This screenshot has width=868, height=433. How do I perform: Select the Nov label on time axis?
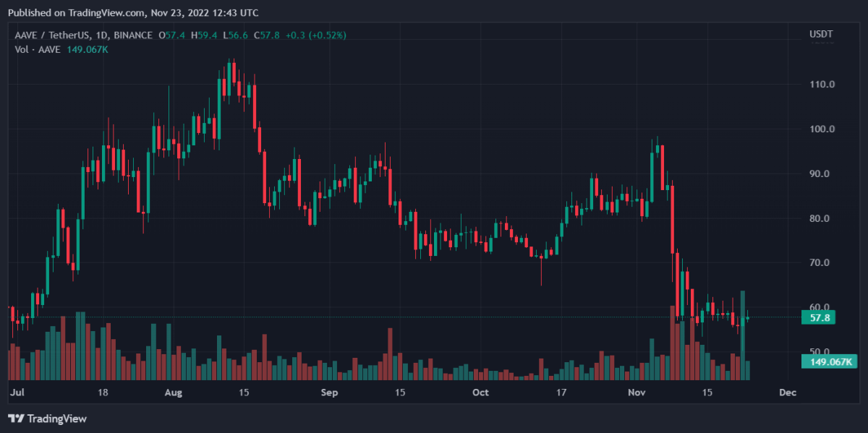pyautogui.click(x=637, y=393)
